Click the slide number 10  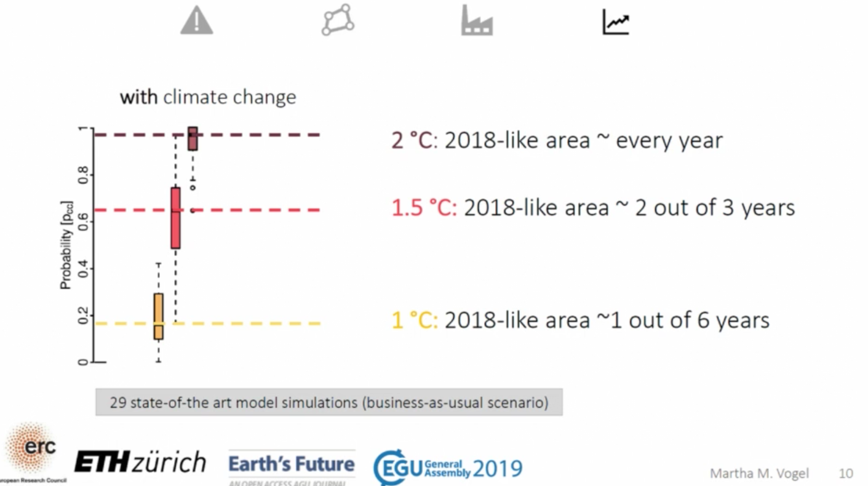846,473
